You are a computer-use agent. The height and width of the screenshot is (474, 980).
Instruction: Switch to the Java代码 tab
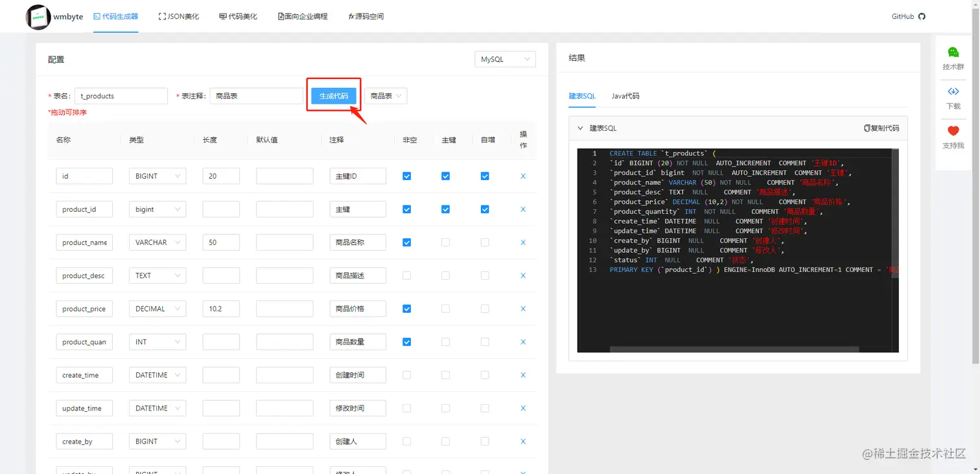click(625, 96)
